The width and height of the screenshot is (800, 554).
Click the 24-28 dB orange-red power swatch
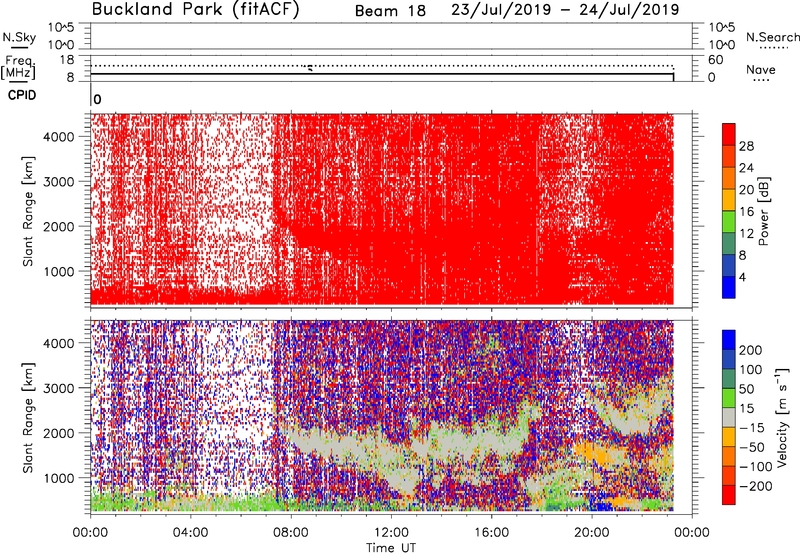[729, 156]
